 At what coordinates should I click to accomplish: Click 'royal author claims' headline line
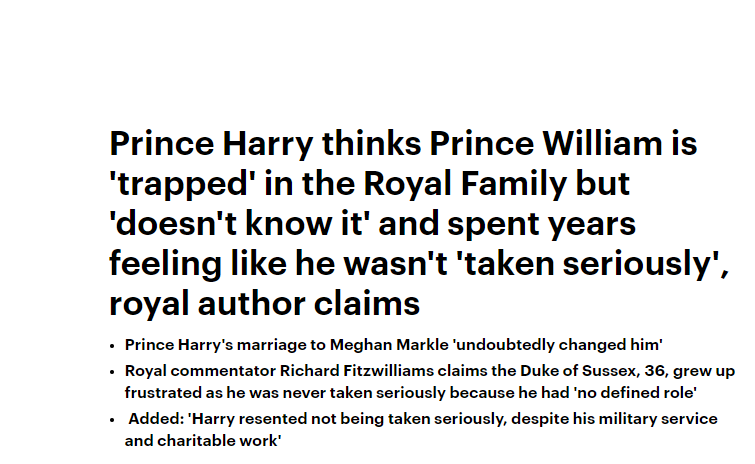tap(264, 304)
